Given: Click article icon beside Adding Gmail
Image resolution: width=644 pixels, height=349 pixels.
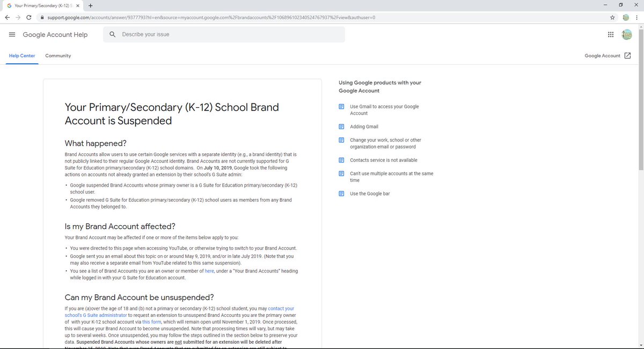Looking at the screenshot, I should [x=341, y=127].
